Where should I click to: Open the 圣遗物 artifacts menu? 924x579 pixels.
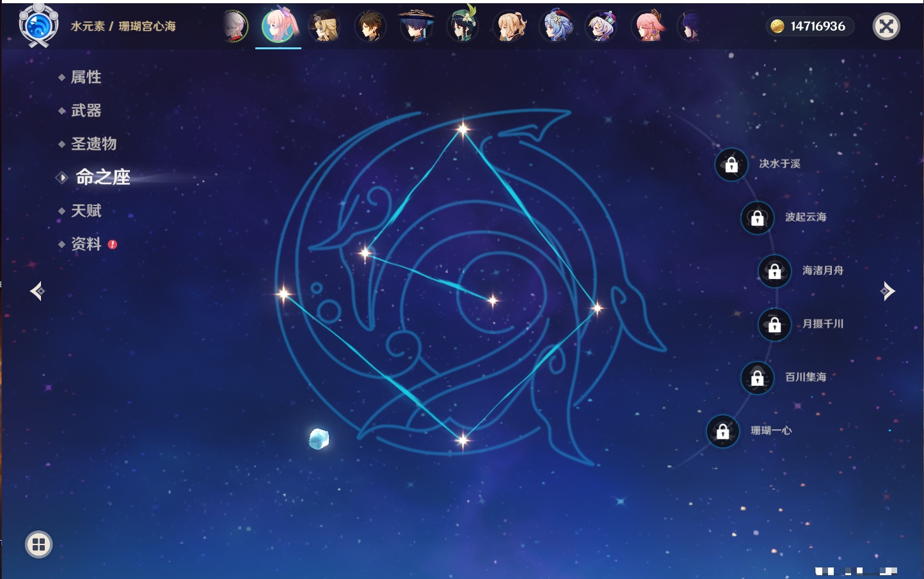click(93, 144)
